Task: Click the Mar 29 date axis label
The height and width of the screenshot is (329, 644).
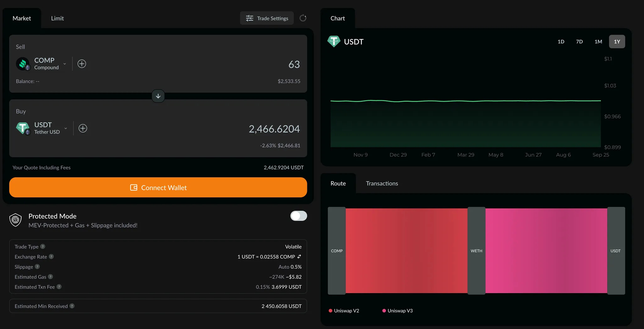Action: pos(466,155)
